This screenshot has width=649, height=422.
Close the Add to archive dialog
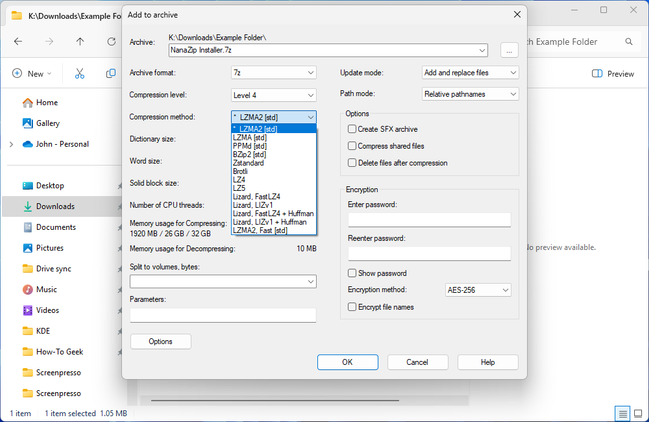[x=517, y=14]
